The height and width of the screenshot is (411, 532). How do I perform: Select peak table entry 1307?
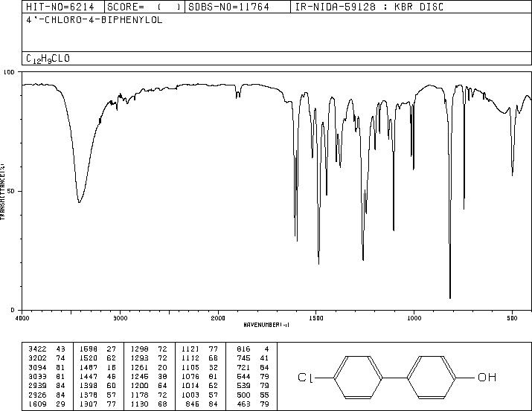89,404
